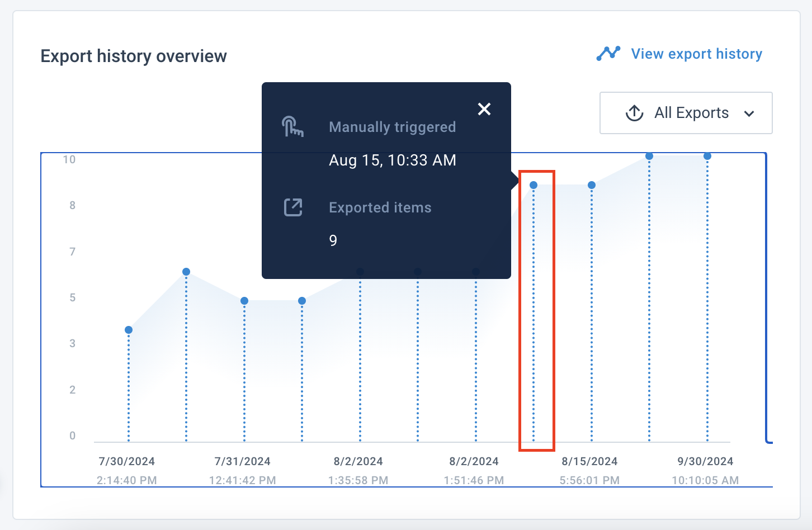Click the y-axis value 7
812x530 pixels.
click(x=73, y=252)
